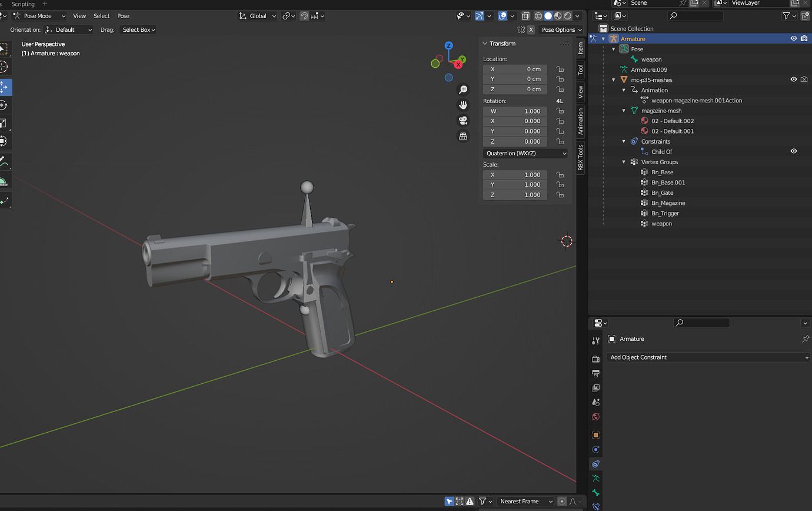Switch viewport to Material Preview shading
The width and height of the screenshot is (812, 511).
pyautogui.click(x=557, y=16)
